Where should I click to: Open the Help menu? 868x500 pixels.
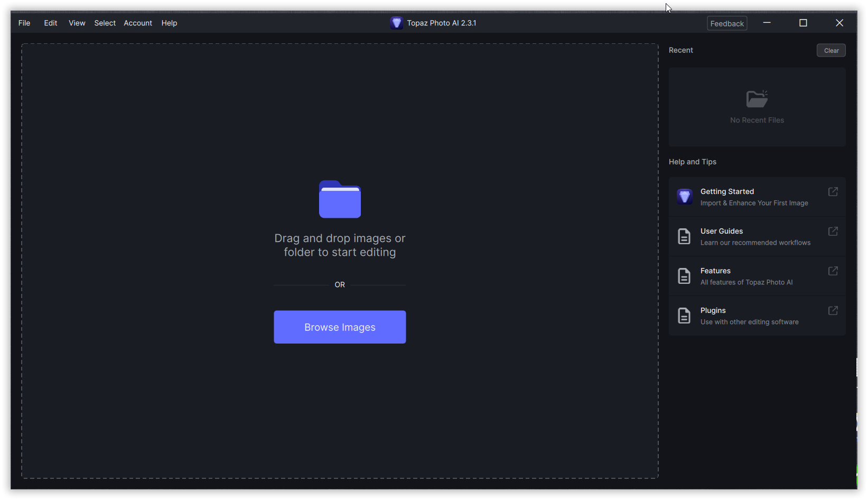coord(169,23)
